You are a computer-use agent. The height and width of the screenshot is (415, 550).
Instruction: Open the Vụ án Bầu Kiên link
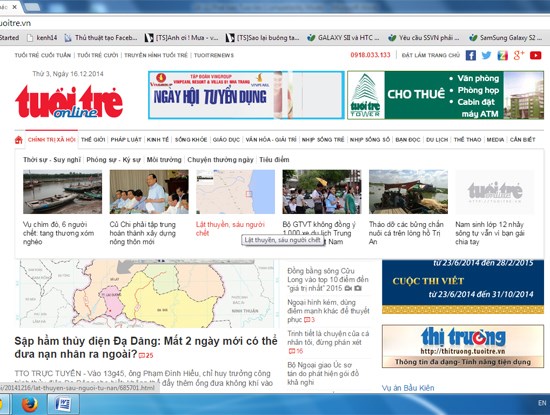tap(408, 388)
